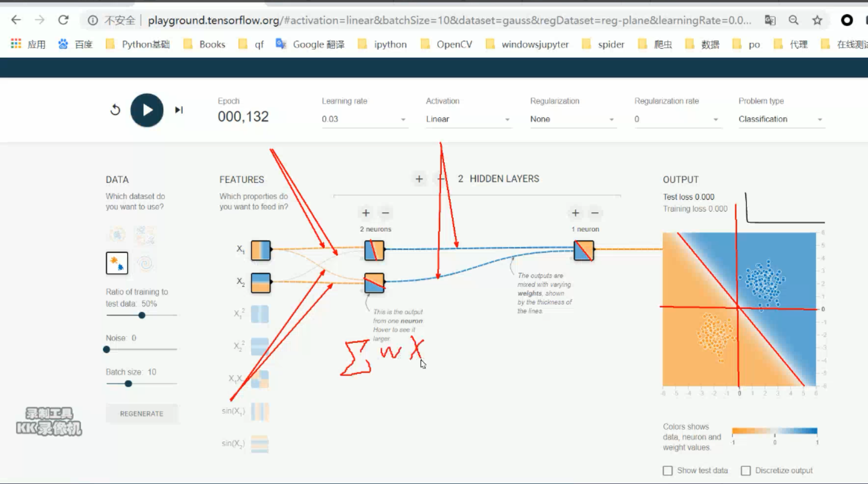Viewport: 868px width, 484px height.
Task: Remove a neuron from the second hidden layer
Action: tap(595, 213)
